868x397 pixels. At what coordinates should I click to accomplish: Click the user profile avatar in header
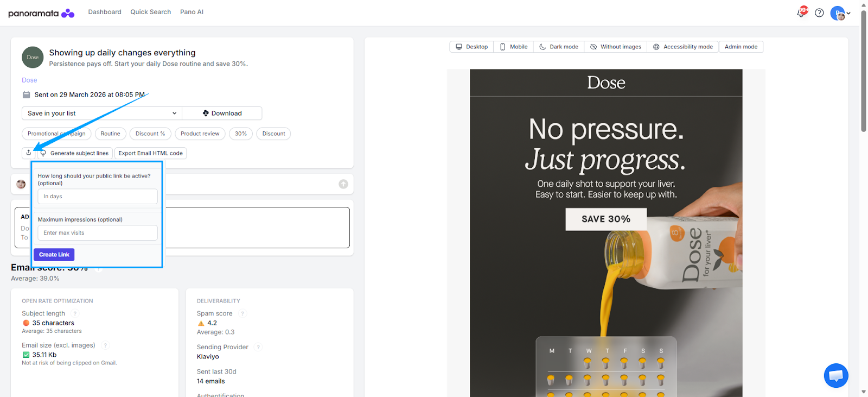click(838, 13)
